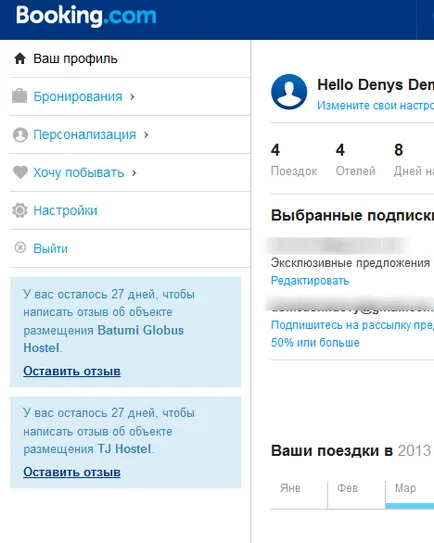Image resolution: width=434 pixels, height=543 pixels.
Task: Click the Hello Denys greeting heading
Action: 375,85
